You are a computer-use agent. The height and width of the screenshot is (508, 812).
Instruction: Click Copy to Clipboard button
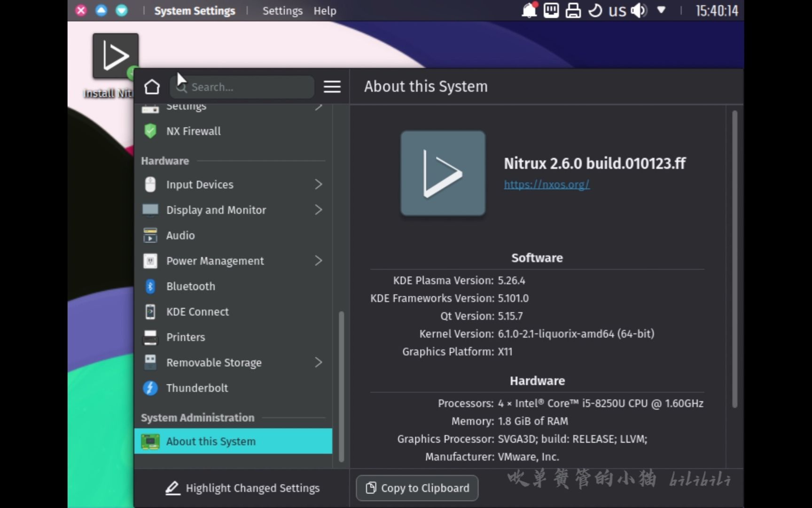(417, 488)
